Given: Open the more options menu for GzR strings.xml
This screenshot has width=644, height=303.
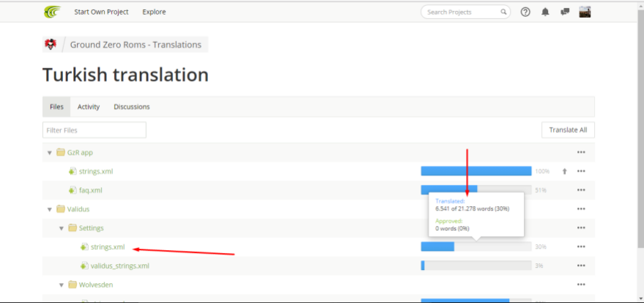Looking at the screenshot, I should [x=581, y=172].
